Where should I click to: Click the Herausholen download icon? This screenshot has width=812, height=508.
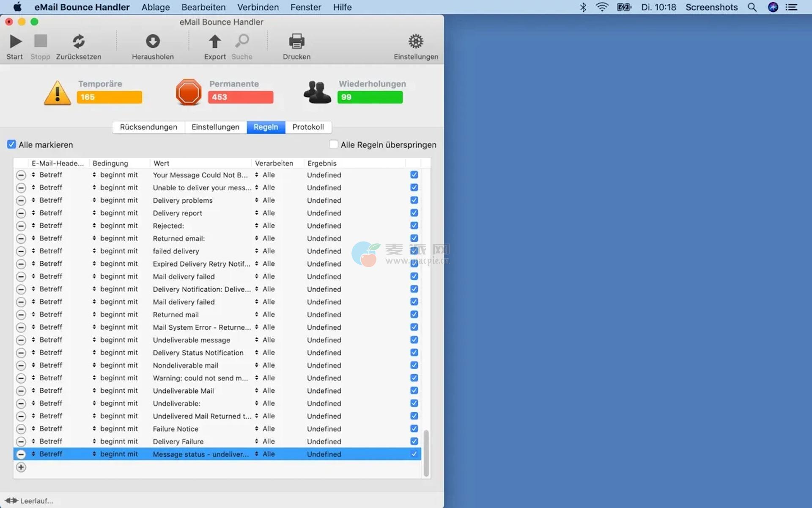coord(153,41)
